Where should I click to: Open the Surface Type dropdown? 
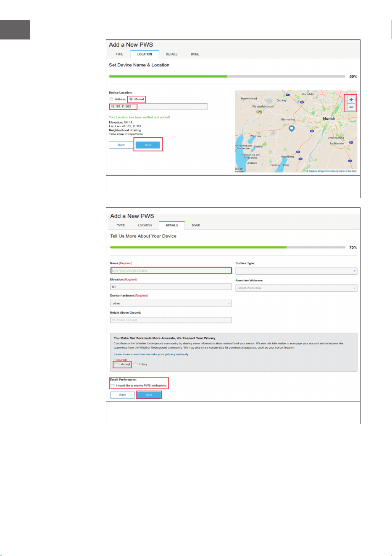[x=296, y=271]
